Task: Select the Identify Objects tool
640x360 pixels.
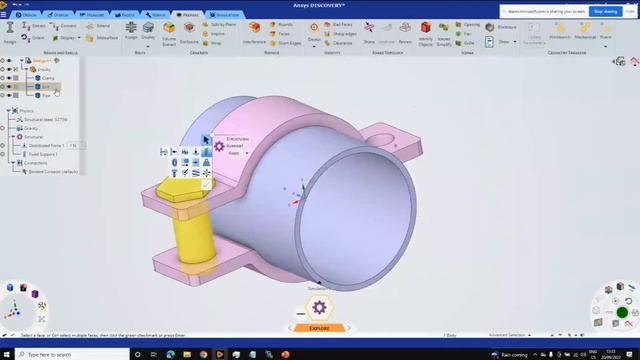Action: coord(426,34)
